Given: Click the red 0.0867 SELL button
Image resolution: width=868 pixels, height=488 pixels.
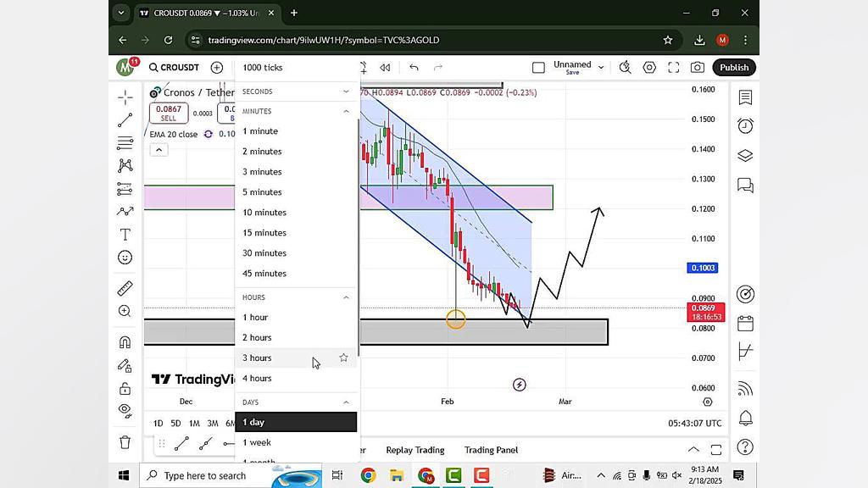Looking at the screenshot, I should pos(169,113).
